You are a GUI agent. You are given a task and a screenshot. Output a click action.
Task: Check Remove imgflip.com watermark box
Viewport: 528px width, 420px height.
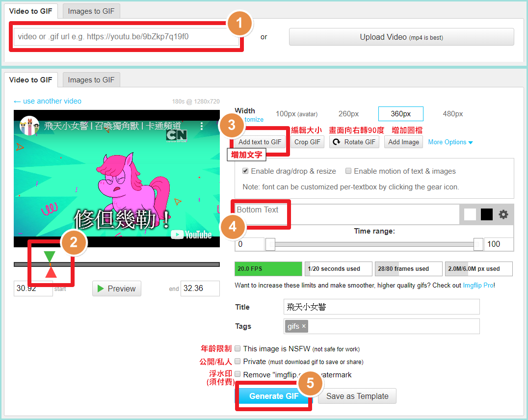[x=238, y=374]
